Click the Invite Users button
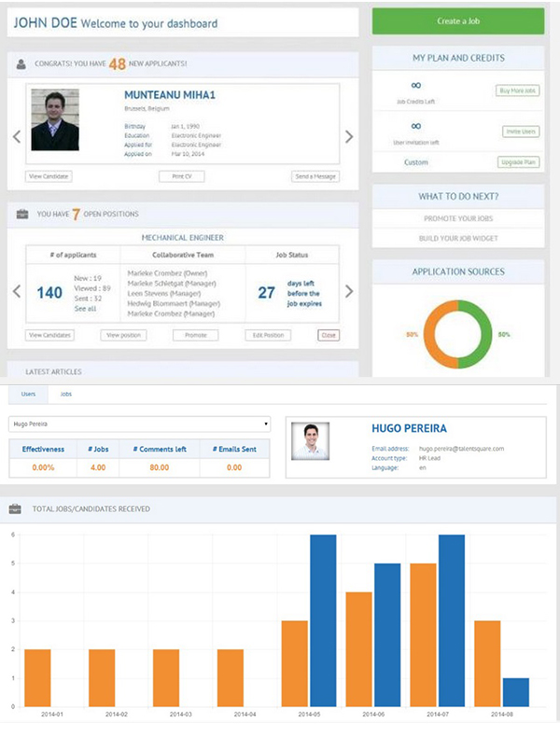Image resolution: width=560 pixels, height=737 pixels. 521,132
